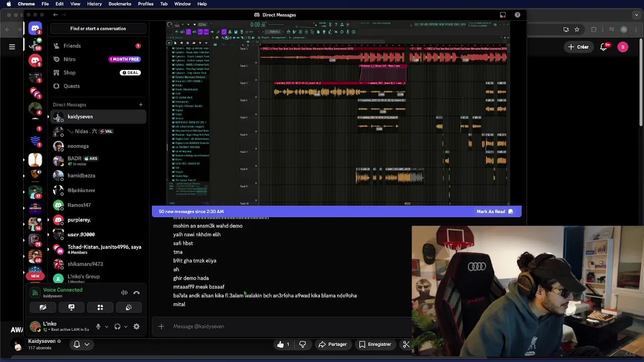Open DM with shikamaru9473

click(x=98, y=264)
